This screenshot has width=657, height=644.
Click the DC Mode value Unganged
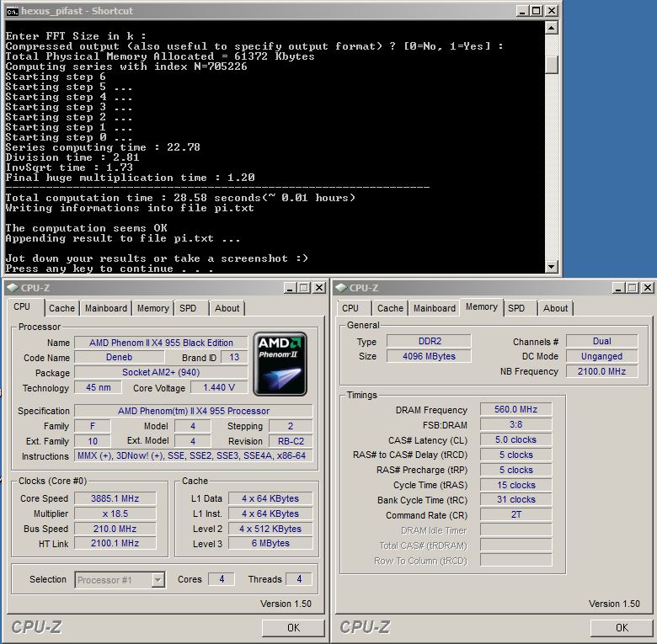(601, 356)
